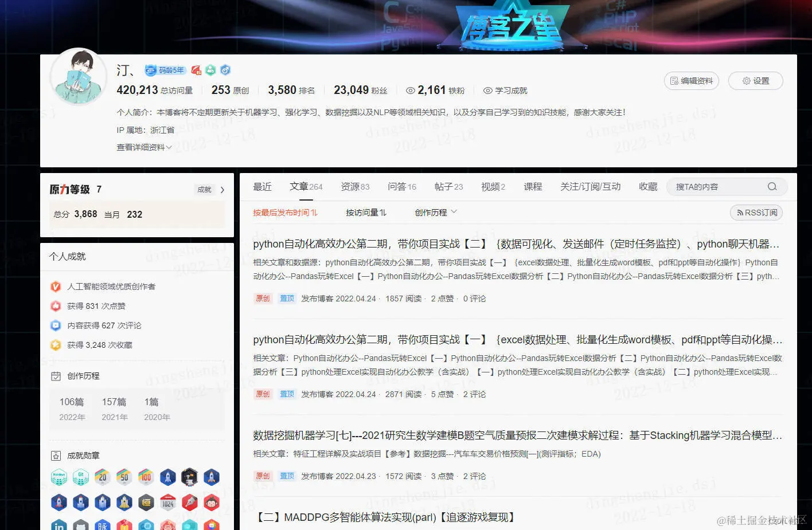The image size is (812, 530).
Task: Click the medal icon beside 成就勋章
Action: click(x=56, y=456)
